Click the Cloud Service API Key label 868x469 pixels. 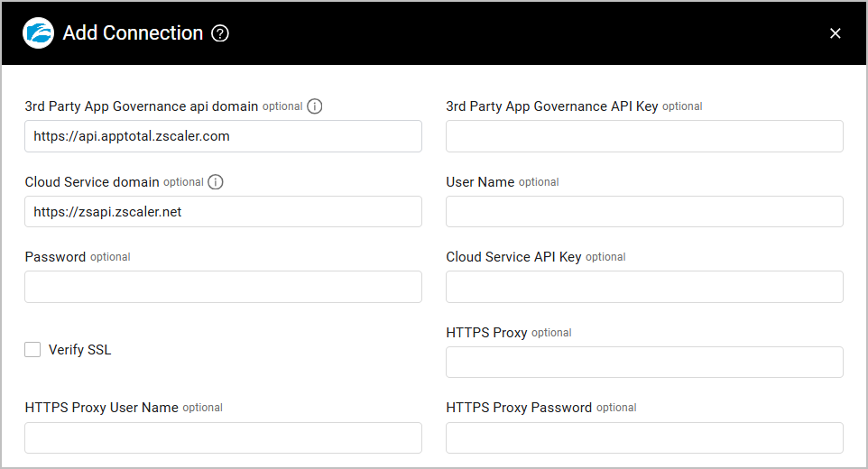513,257
